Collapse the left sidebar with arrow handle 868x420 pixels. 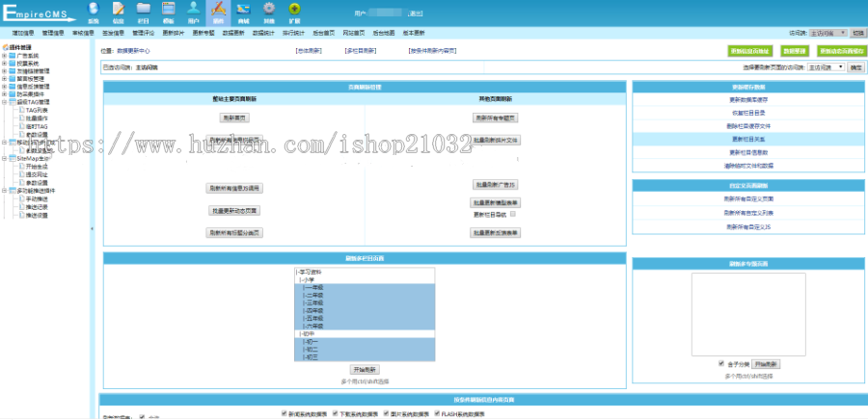pyautogui.click(x=92, y=228)
